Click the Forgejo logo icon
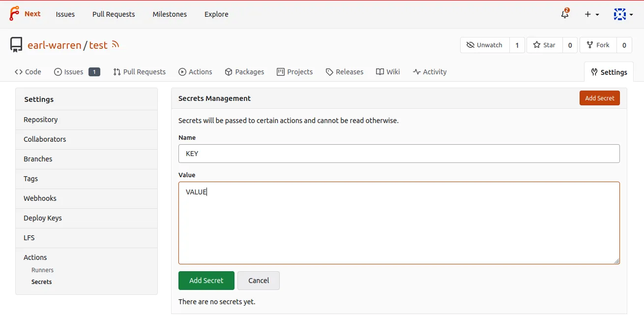Viewport: 644px width, 317px height. point(14,14)
